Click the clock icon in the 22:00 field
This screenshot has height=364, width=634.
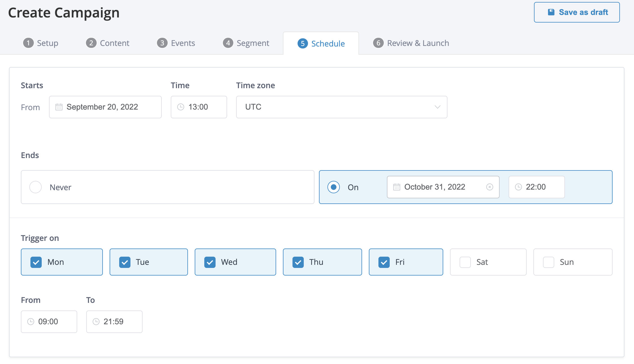click(518, 187)
